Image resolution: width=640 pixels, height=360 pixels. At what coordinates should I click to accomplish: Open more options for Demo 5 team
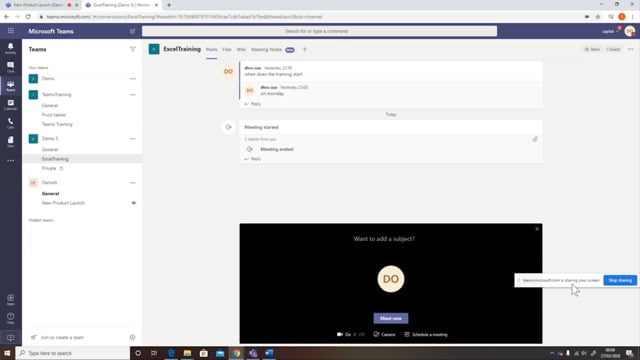coord(133,138)
